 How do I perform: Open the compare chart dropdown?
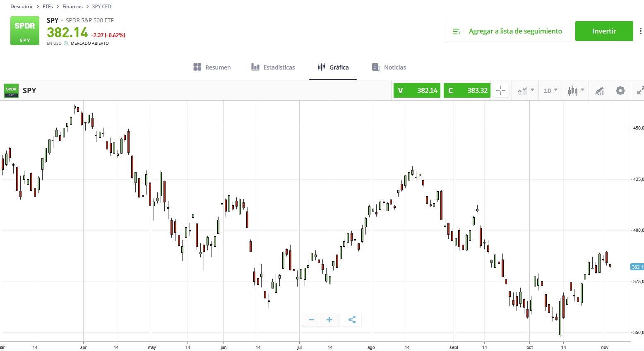(526, 90)
